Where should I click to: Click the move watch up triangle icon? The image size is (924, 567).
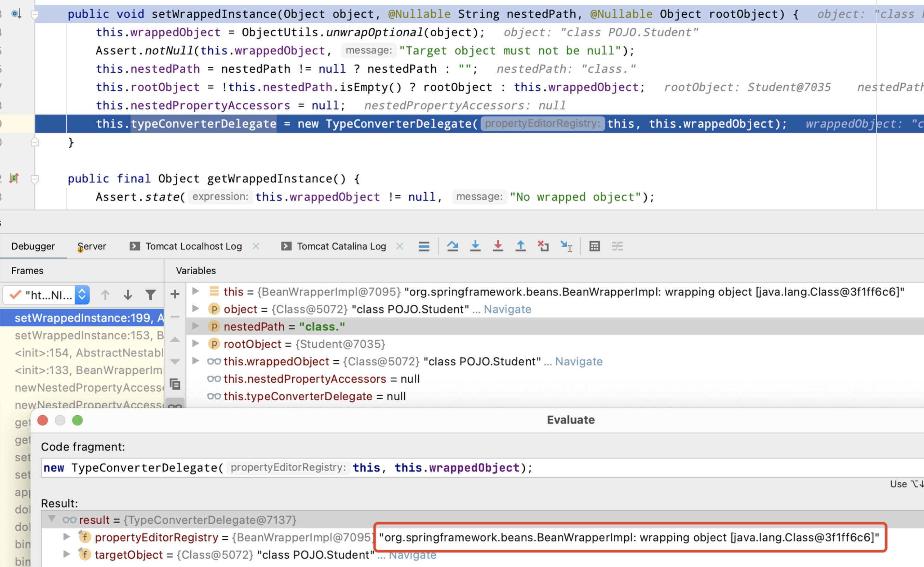(175, 340)
